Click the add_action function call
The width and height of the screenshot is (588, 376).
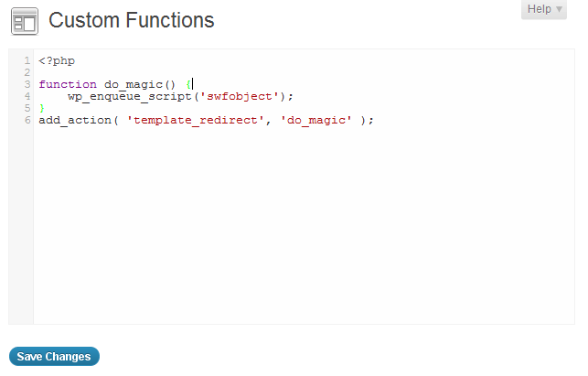[75, 121]
